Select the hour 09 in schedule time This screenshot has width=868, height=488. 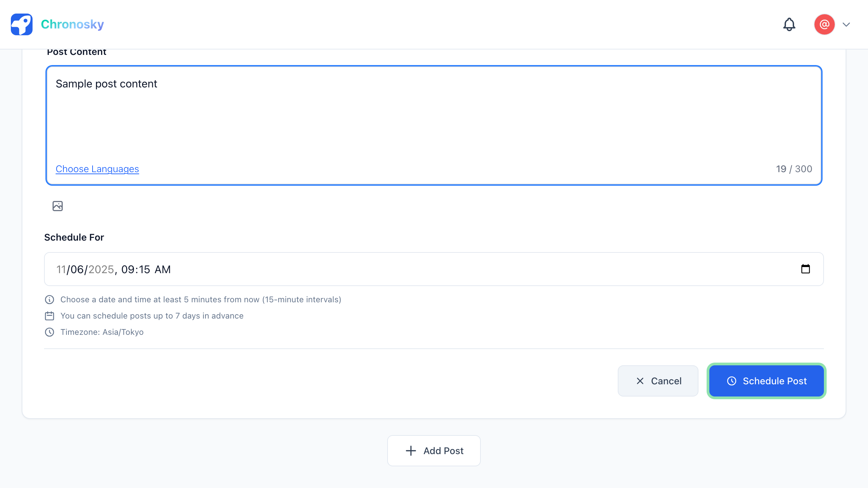(x=127, y=269)
